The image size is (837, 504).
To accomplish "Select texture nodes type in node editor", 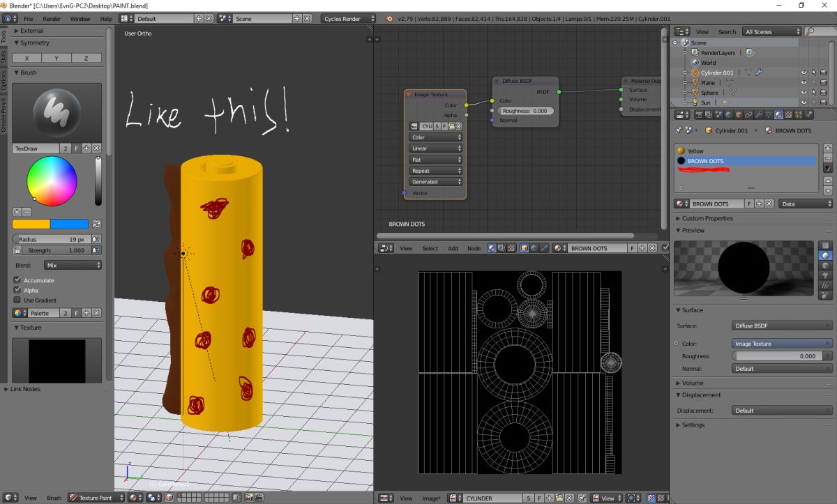I will click(x=511, y=247).
